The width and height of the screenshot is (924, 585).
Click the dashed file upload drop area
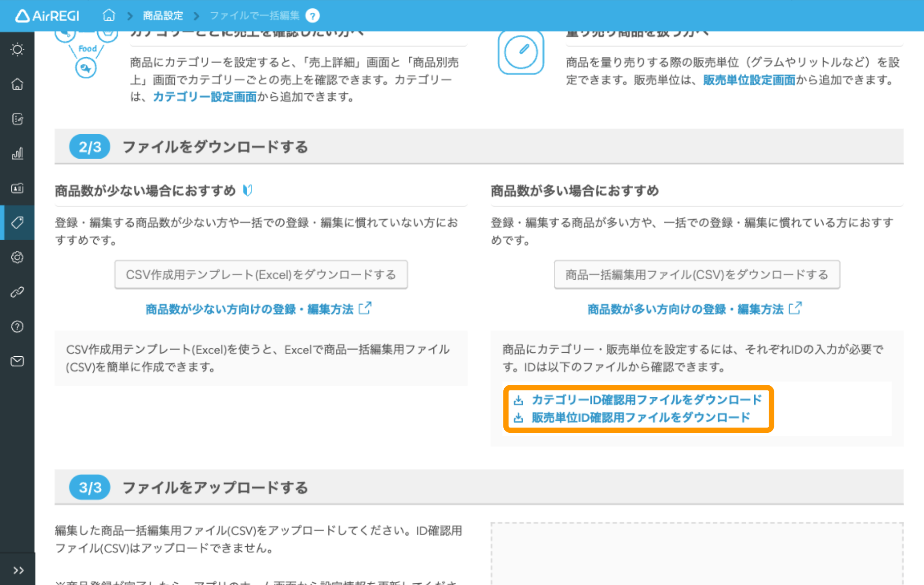697,554
